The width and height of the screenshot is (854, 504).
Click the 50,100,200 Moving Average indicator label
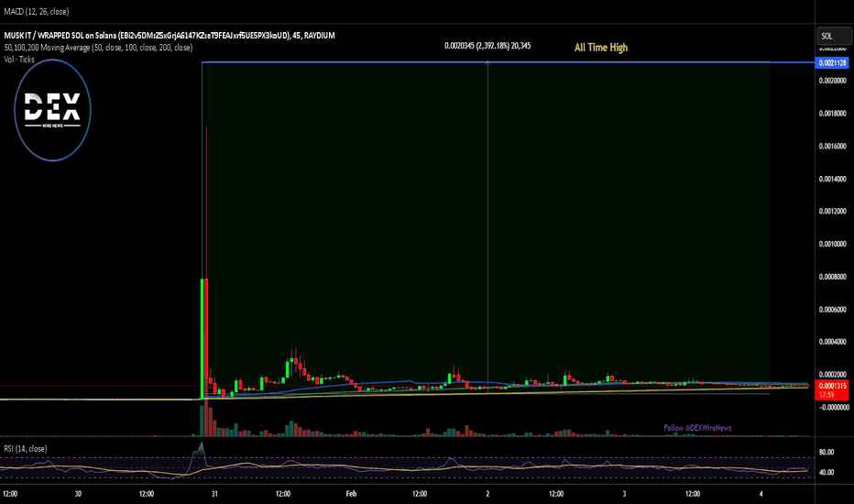[98, 48]
